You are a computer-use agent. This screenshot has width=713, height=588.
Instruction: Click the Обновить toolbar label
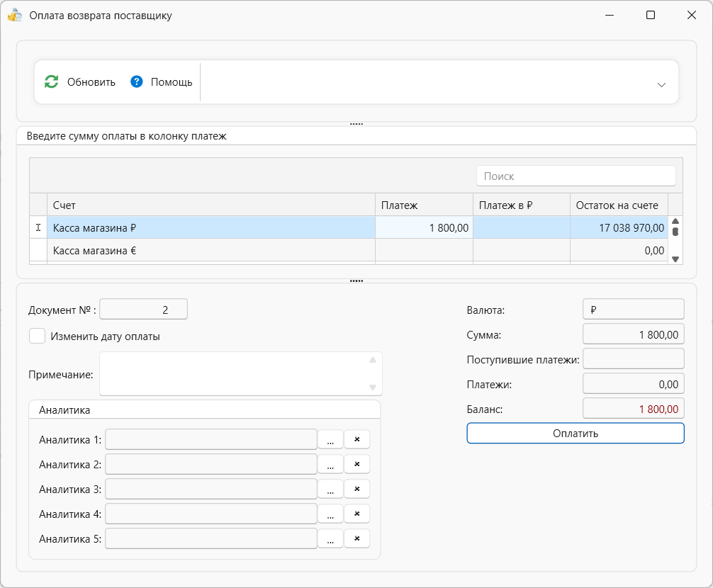[91, 82]
